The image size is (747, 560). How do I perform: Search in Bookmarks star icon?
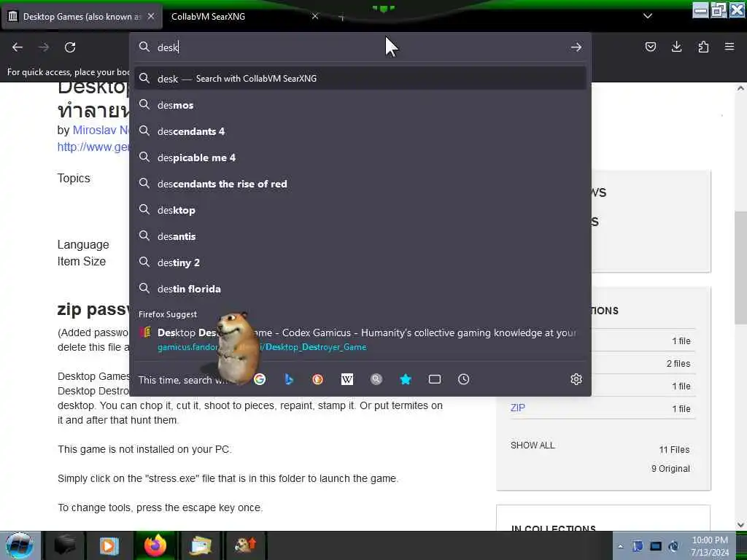pos(406,379)
